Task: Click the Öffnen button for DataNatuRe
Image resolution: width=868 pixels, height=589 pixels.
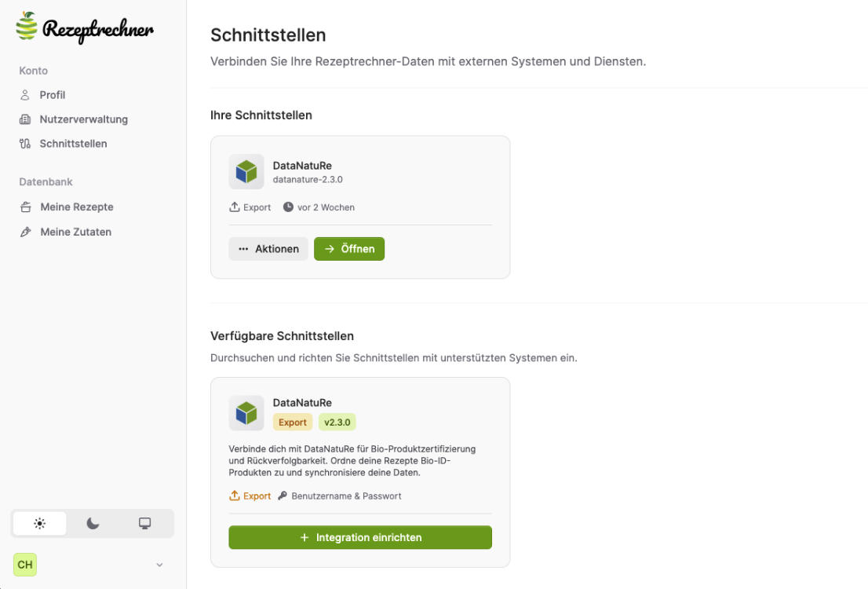Action: [x=349, y=248]
